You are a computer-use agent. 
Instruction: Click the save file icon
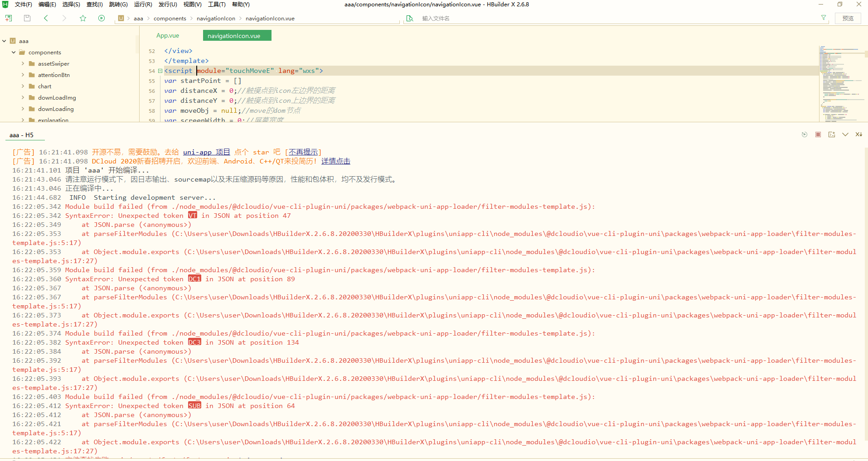[x=27, y=18]
